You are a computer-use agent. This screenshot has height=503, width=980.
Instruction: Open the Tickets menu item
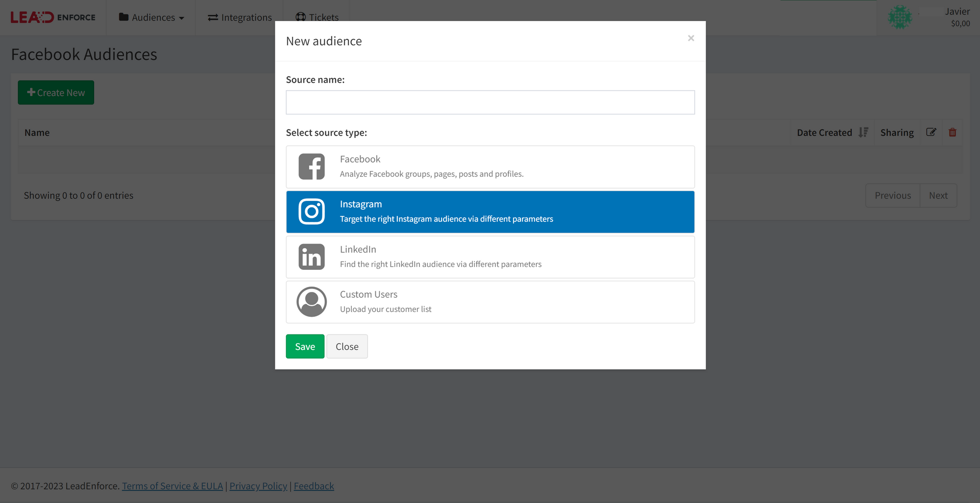(317, 18)
